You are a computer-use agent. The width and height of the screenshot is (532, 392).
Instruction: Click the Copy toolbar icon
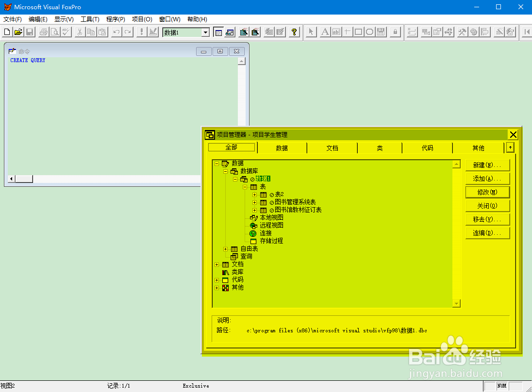point(91,32)
